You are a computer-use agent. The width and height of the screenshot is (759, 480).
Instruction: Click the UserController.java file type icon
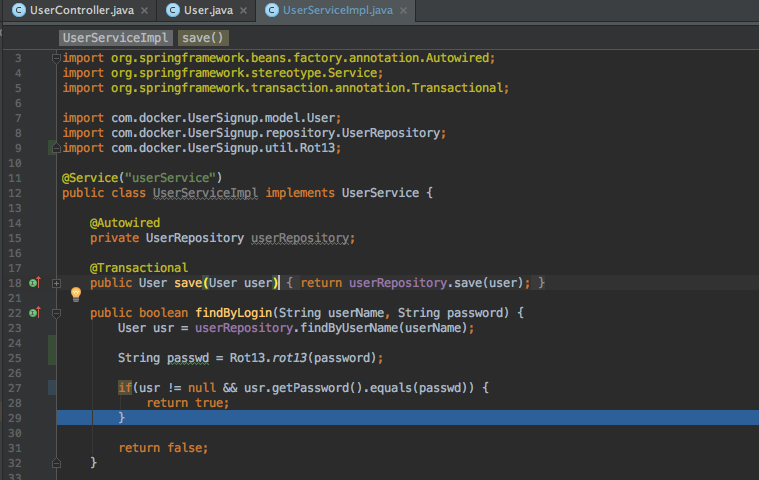19,11
